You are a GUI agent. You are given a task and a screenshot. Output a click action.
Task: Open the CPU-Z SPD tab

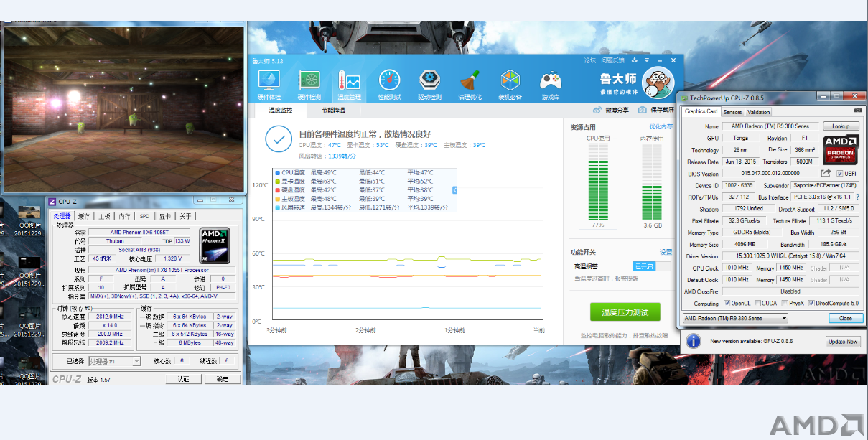click(144, 216)
